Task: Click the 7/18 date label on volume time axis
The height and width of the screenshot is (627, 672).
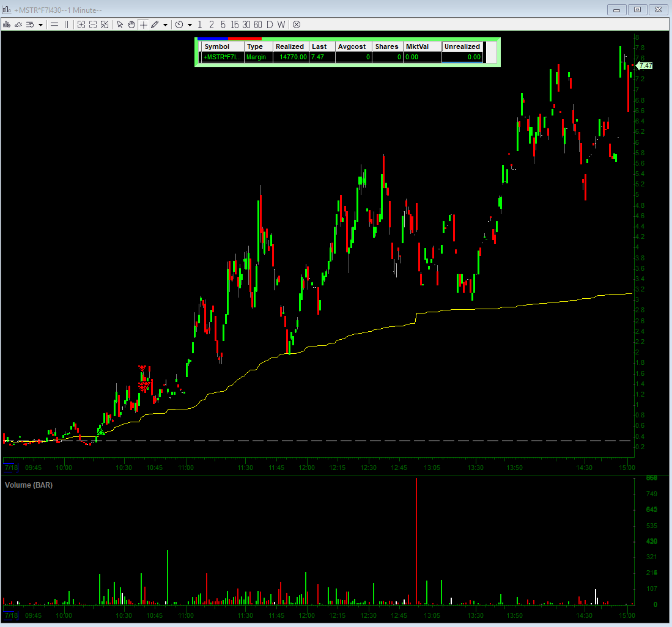Action: coord(11,615)
